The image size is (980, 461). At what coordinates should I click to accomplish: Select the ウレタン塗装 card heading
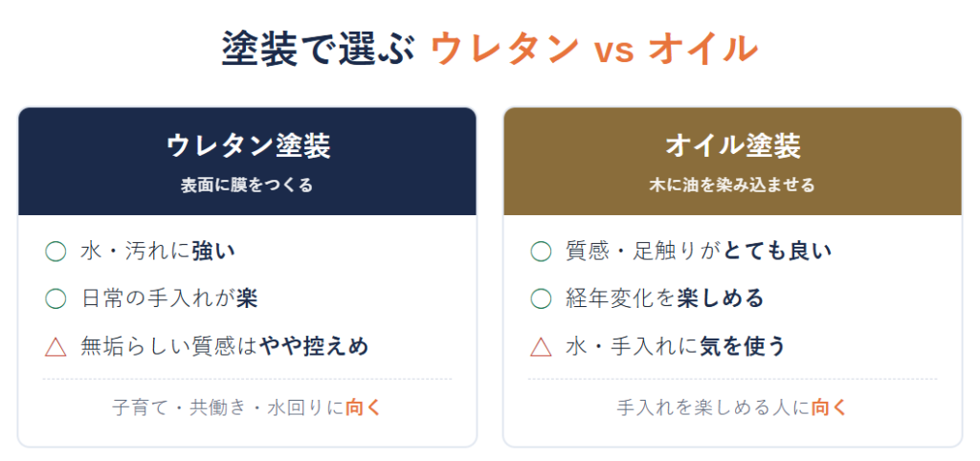point(248,146)
